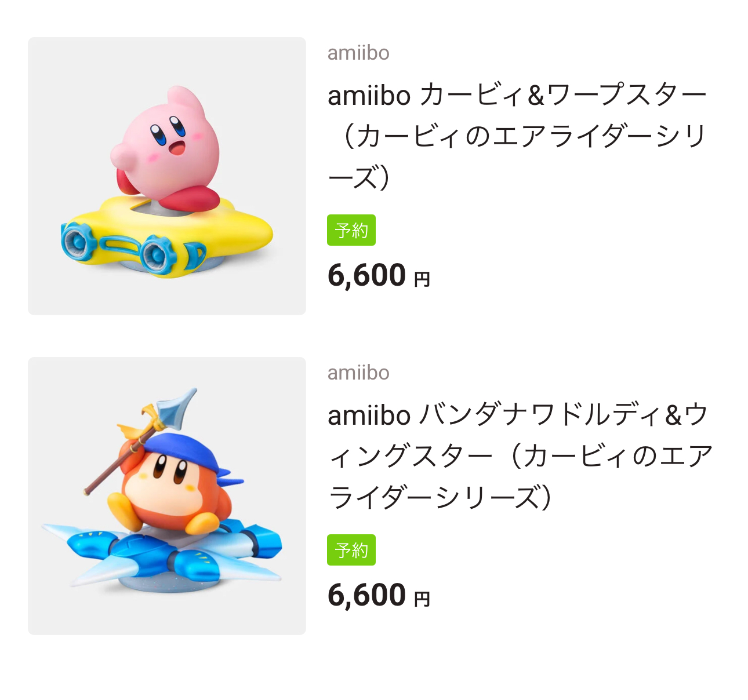This screenshot has width=748, height=700.
Task: Click the green 予約 badge on the Kirby item
Action: click(x=351, y=230)
